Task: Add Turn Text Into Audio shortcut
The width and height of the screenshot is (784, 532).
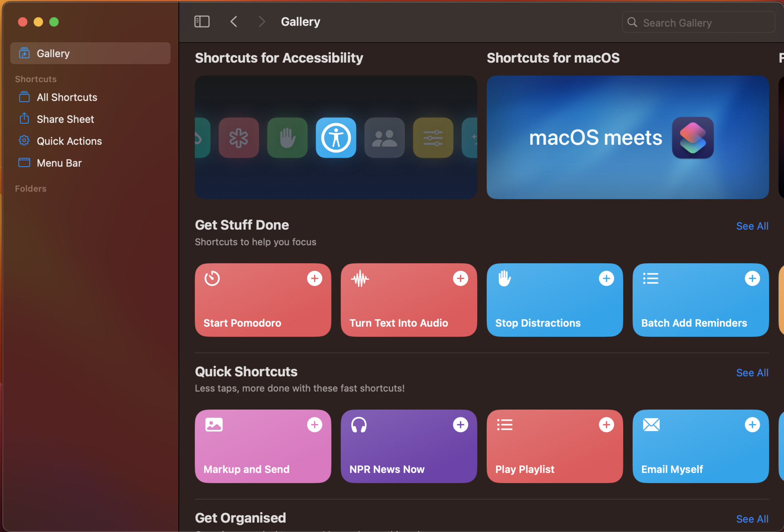Action: pyautogui.click(x=460, y=279)
